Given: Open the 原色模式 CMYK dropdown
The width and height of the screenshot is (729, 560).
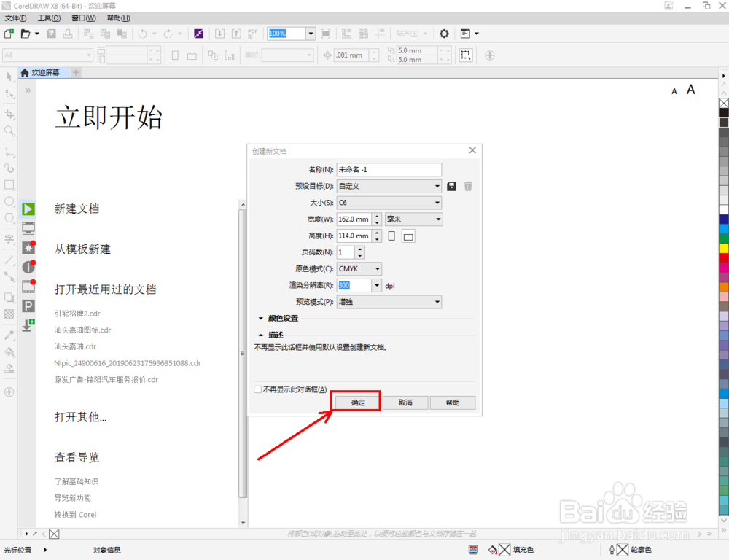Looking at the screenshot, I should [359, 269].
